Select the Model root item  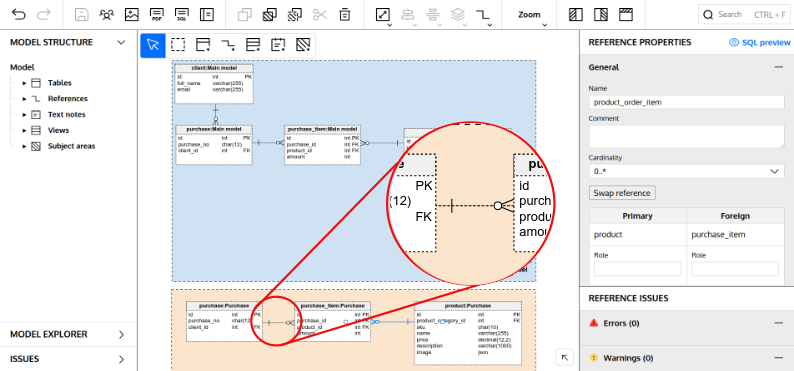pyautogui.click(x=22, y=67)
